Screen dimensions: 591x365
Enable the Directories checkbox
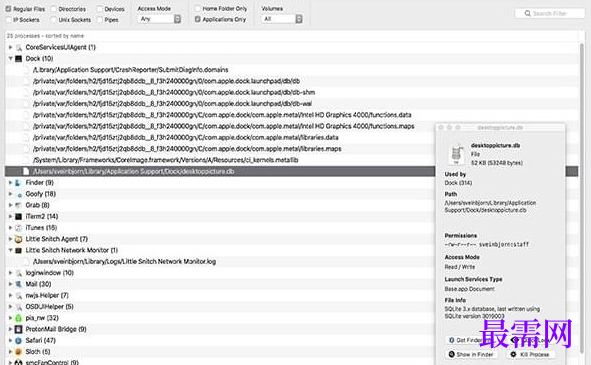click(x=54, y=9)
